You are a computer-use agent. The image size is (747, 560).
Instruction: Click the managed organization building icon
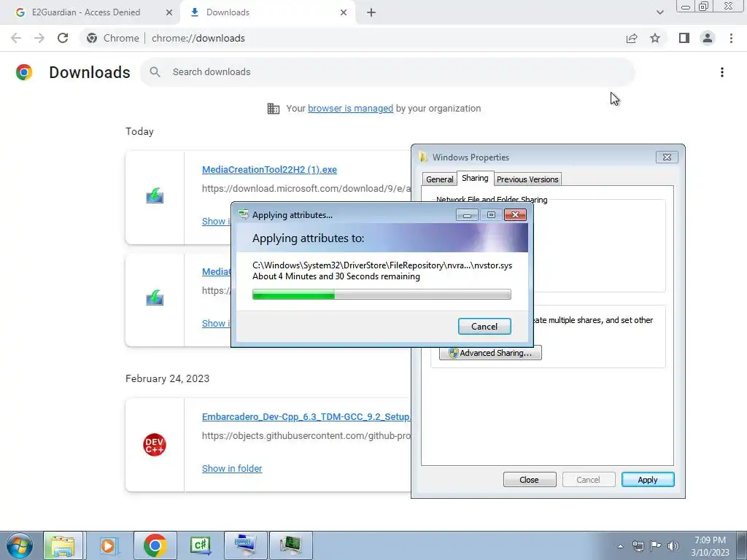274,109
